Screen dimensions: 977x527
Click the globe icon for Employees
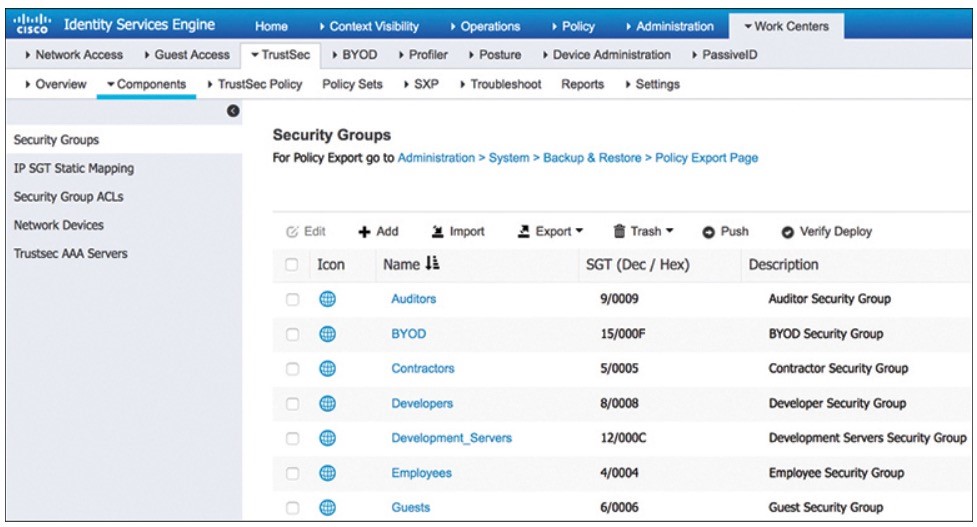pos(327,473)
